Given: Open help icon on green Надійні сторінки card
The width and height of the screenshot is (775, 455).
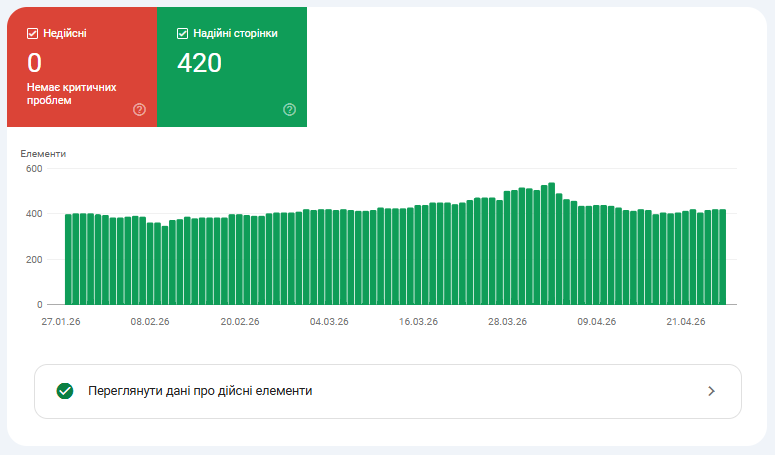Looking at the screenshot, I should pyautogui.click(x=289, y=109).
